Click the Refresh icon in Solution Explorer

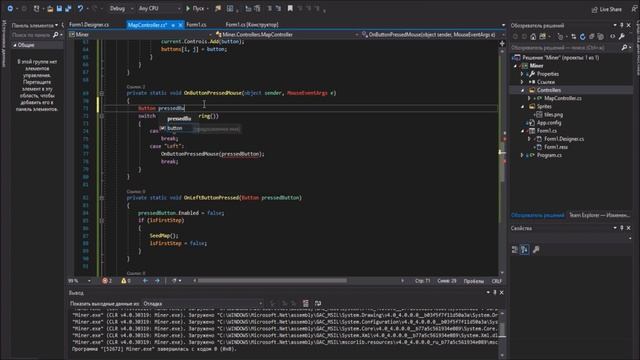[x=582, y=37]
